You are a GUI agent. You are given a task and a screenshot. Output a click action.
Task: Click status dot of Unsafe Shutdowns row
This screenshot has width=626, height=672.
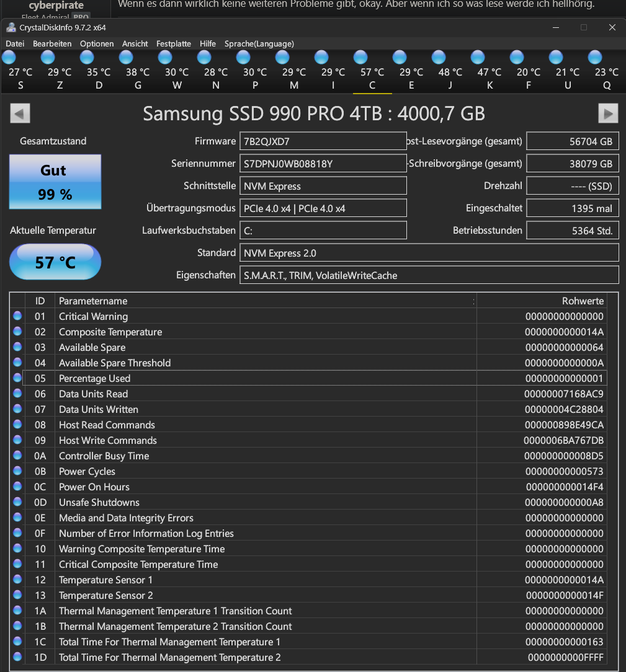pos(17,502)
